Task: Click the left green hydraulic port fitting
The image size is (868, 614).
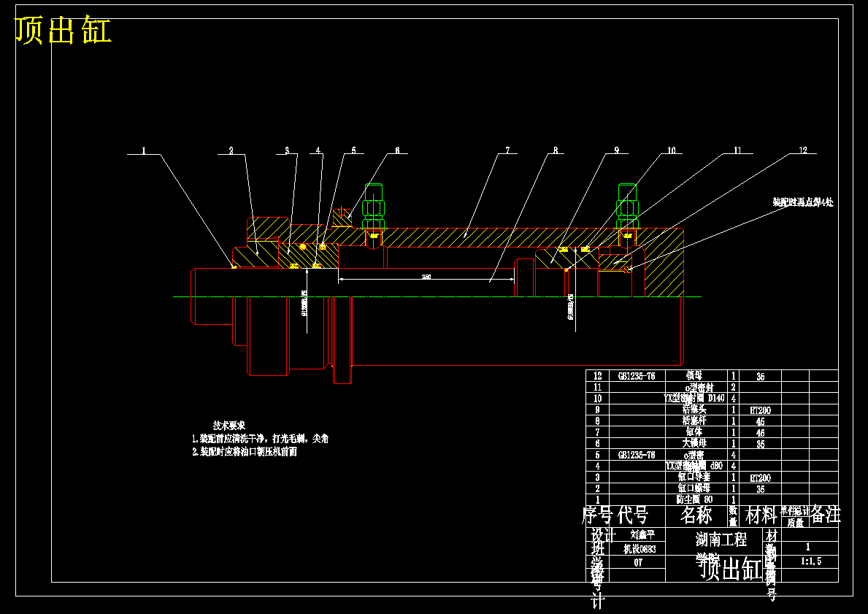Action: pyautogui.click(x=374, y=206)
